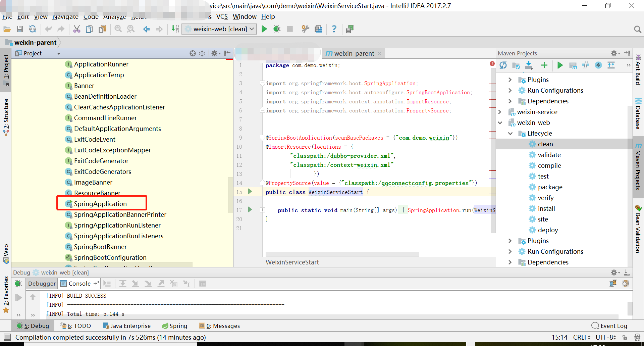Collapse import block on line 3
The height and width of the screenshot is (346, 644).
pos(262,83)
